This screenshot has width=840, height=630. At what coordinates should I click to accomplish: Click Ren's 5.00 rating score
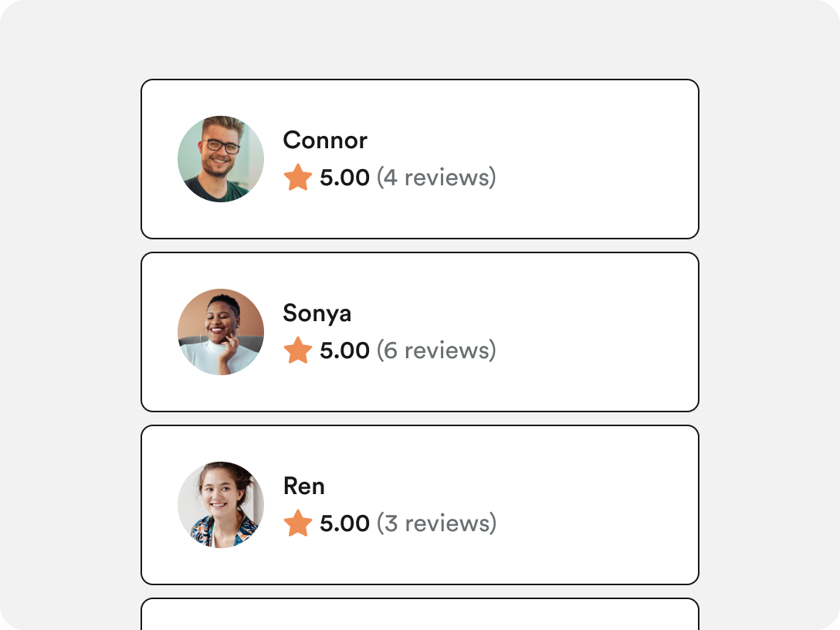(344, 524)
